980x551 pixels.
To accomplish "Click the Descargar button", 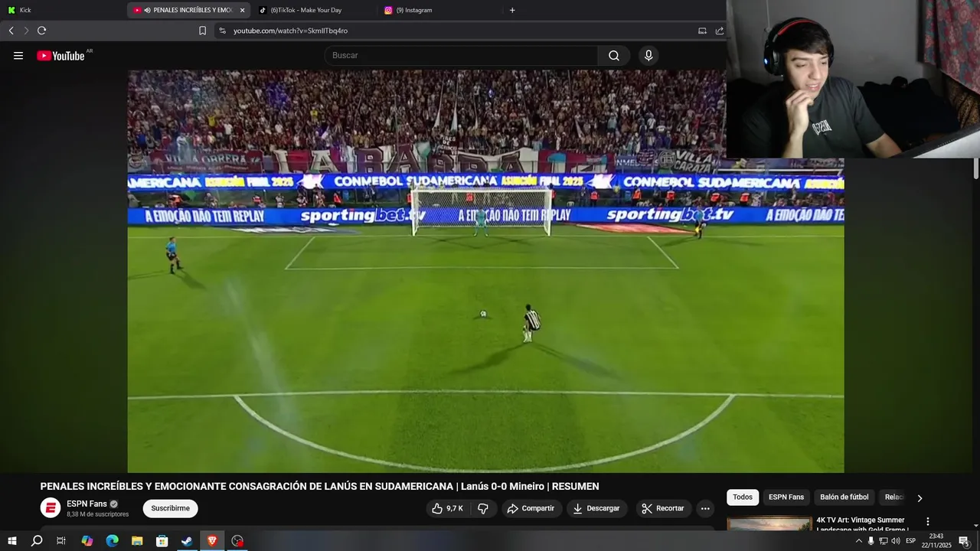I will (x=596, y=508).
